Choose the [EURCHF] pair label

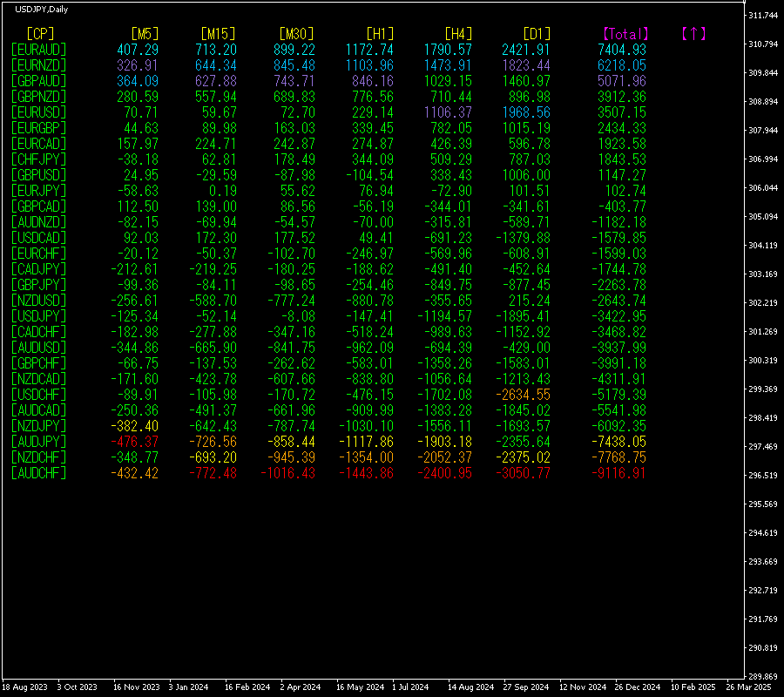(38, 253)
